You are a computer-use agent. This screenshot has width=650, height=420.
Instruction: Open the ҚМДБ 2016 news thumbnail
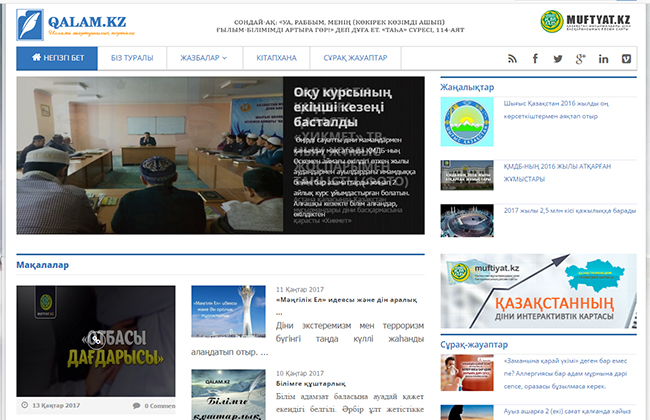[467, 175]
